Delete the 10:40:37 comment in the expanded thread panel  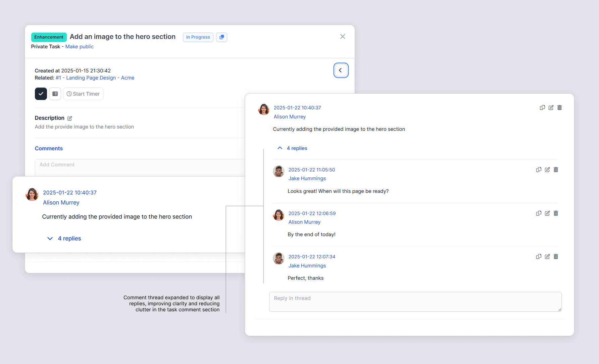click(560, 108)
